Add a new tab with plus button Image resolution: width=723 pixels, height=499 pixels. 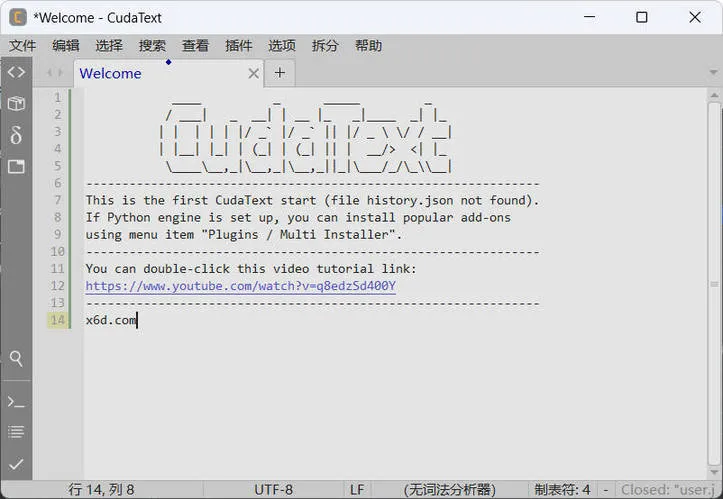coord(279,73)
